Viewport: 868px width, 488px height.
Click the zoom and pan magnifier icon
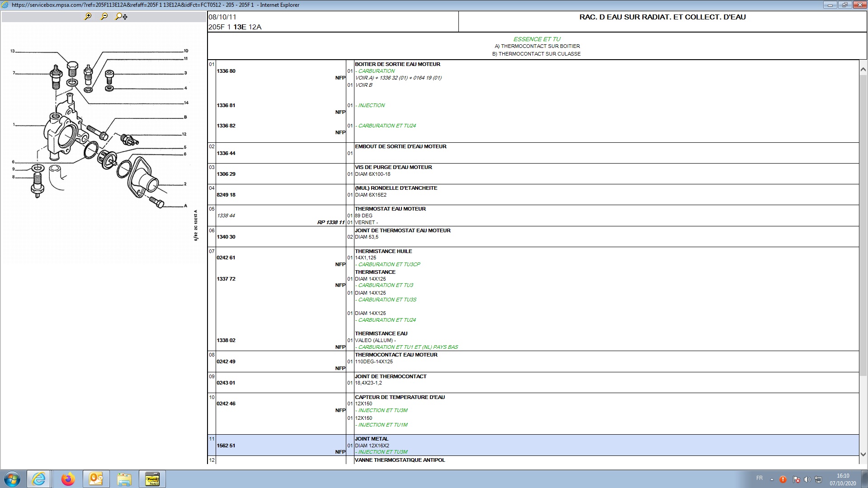pos(121,16)
